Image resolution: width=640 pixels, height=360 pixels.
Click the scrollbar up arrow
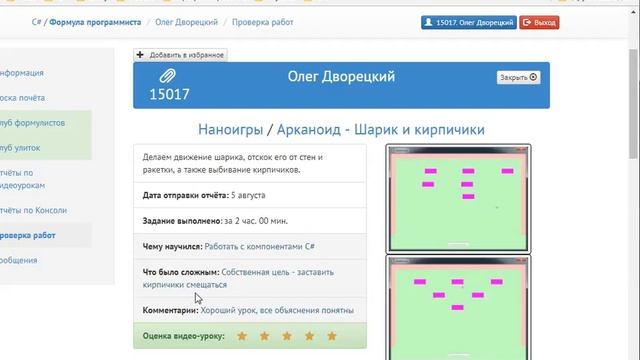tap(633, 13)
